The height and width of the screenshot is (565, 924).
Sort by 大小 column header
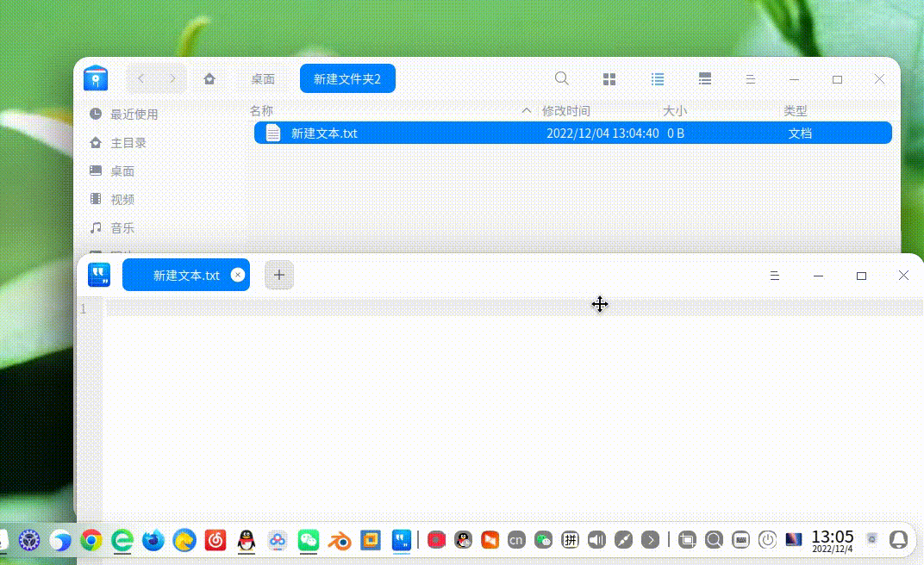click(675, 110)
